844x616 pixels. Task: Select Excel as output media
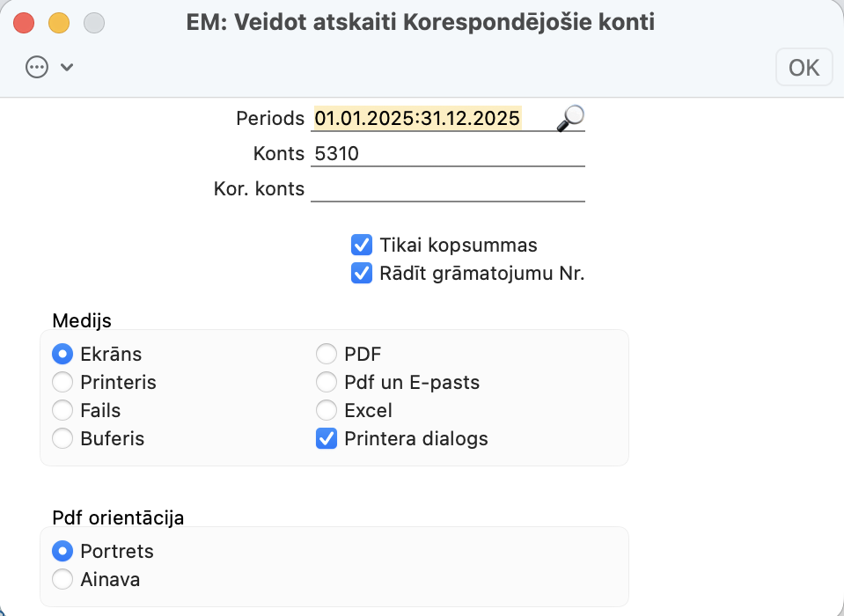[x=327, y=411]
